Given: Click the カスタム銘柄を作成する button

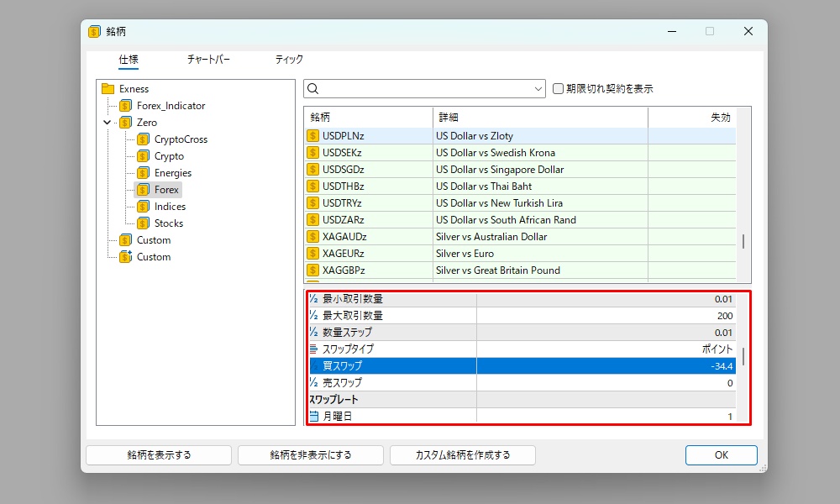Looking at the screenshot, I should tap(463, 455).
